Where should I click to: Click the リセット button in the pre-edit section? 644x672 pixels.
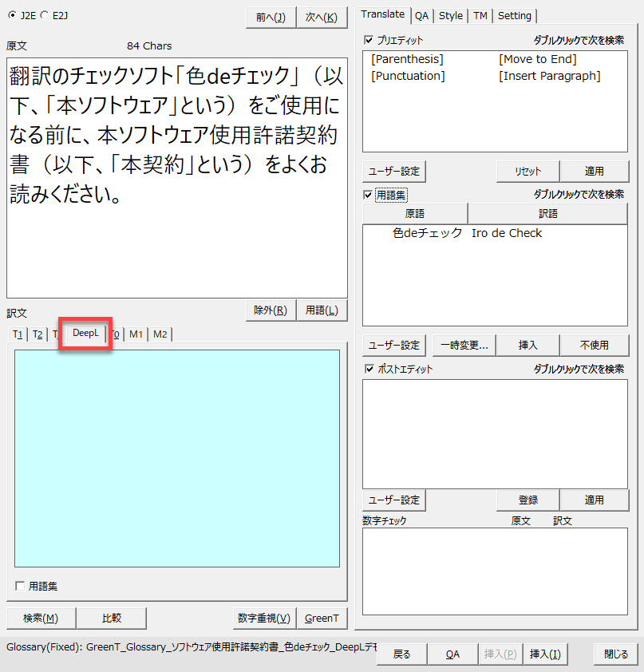click(527, 171)
